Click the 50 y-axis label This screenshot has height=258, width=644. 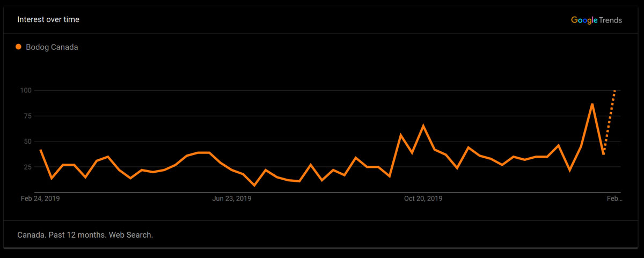(x=28, y=142)
